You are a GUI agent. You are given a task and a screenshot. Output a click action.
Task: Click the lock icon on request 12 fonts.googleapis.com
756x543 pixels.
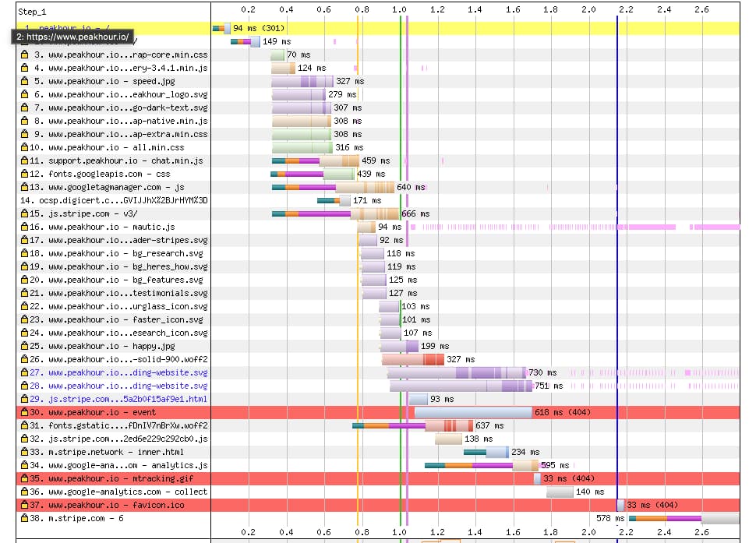(25, 174)
